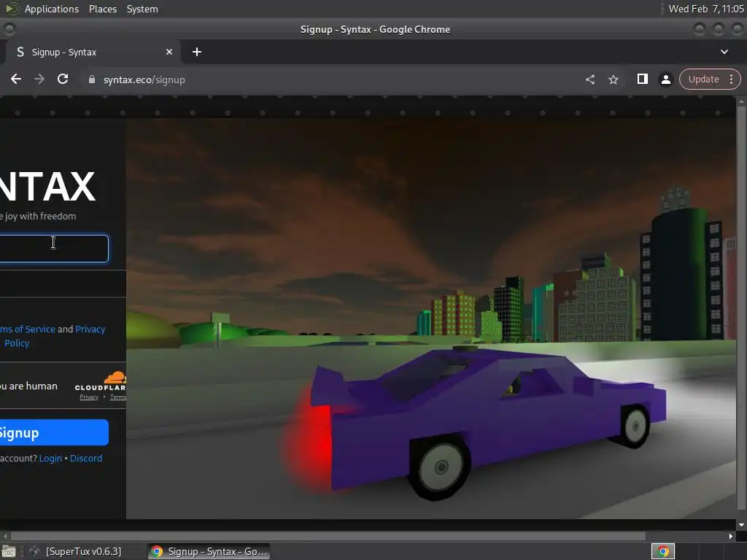Click the show desktop icon on taskbar
Image resolution: width=747 pixels, height=560 pixels.
[9, 551]
